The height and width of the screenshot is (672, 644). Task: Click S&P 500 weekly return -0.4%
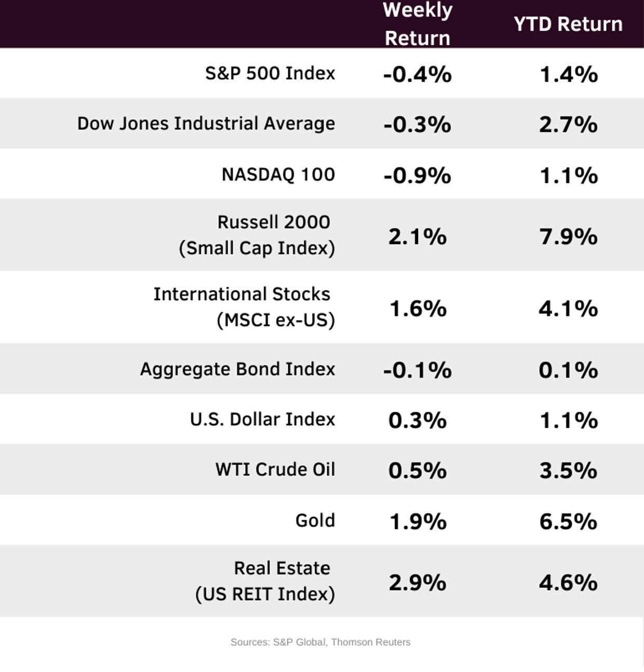(x=418, y=74)
